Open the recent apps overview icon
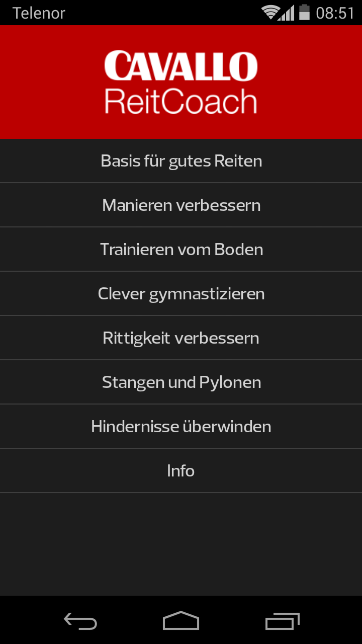The height and width of the screenshot is (644, 362). (282, 621)
